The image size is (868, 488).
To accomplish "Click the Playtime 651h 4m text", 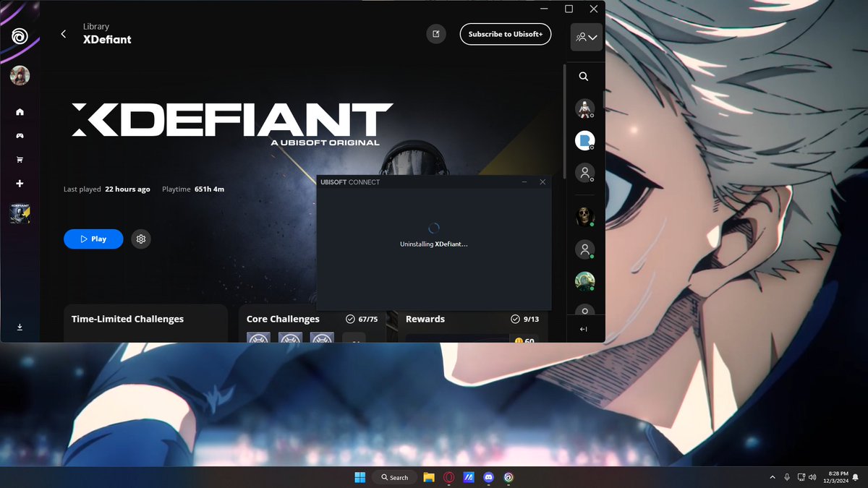I will 193,189.
